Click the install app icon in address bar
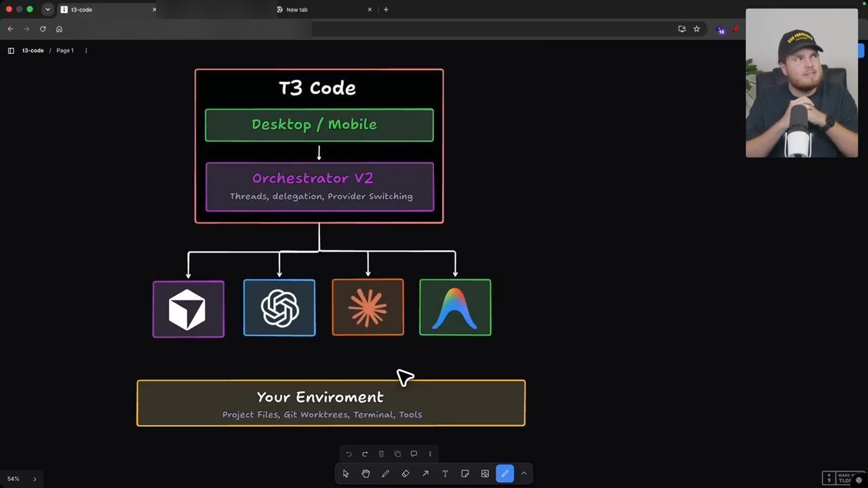Screen dimensions: 868x488 point(682,29)
